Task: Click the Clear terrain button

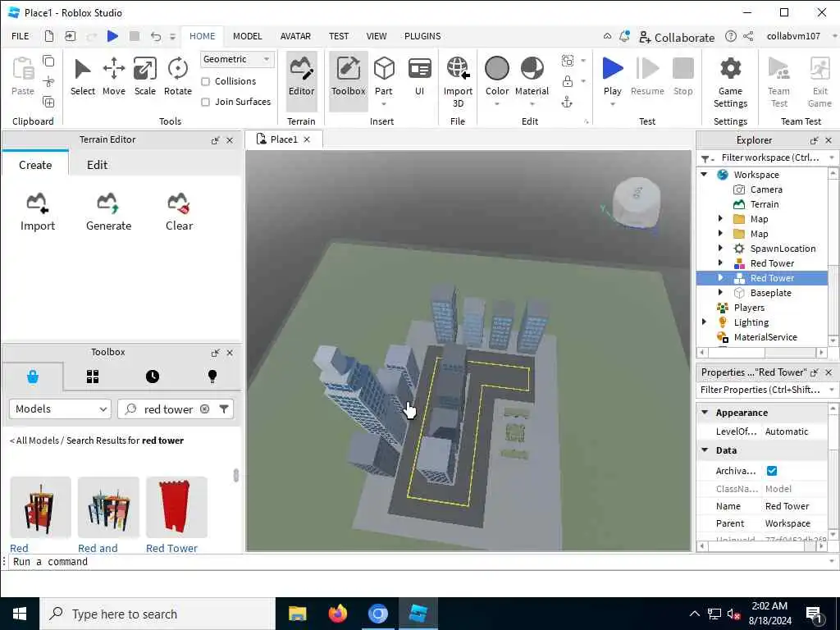Action: 179,212
